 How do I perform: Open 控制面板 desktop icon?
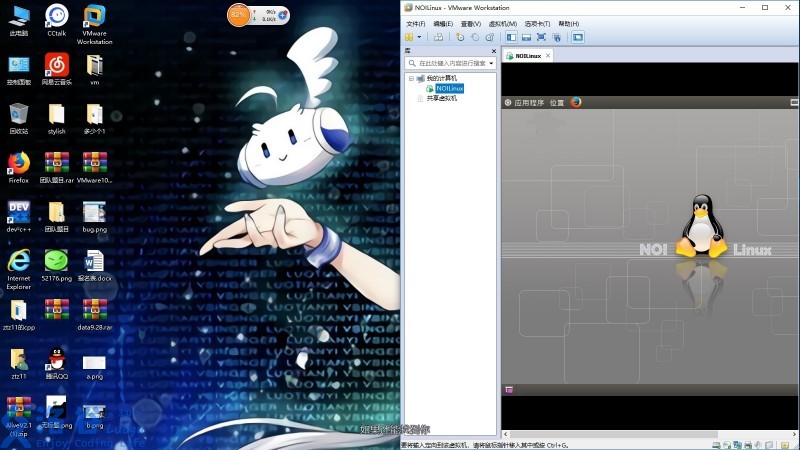[x=19, y=70]
